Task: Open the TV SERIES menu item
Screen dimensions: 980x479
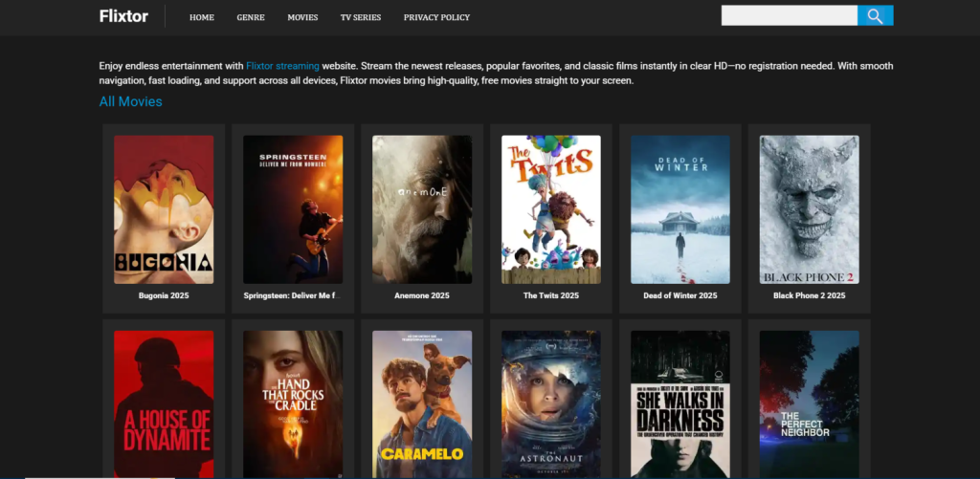Action: pos(361,17)
